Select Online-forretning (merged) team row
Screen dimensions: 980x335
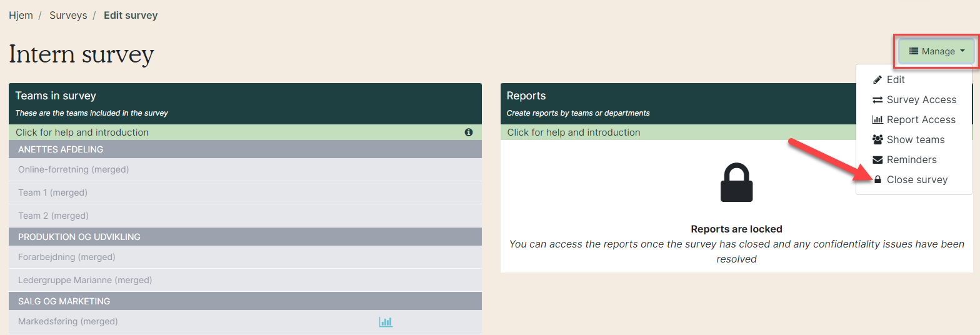click(245, 169)
